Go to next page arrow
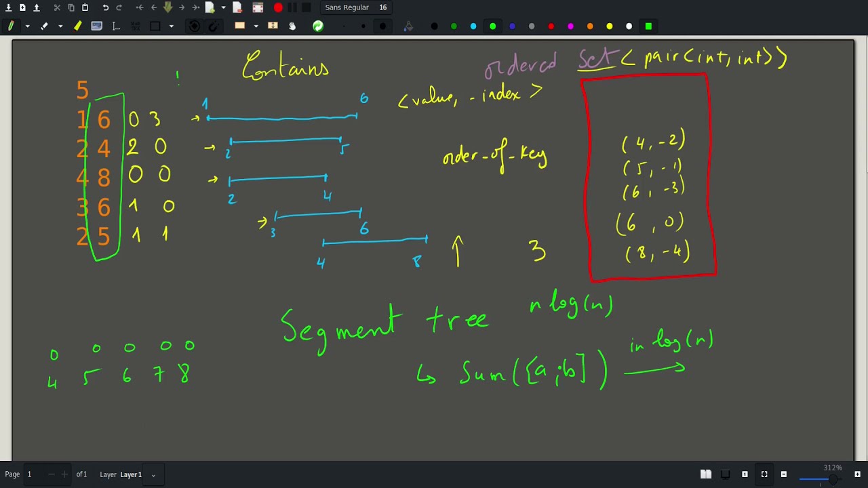The width and height of the screenshot is (868, 488). point(182,7)
